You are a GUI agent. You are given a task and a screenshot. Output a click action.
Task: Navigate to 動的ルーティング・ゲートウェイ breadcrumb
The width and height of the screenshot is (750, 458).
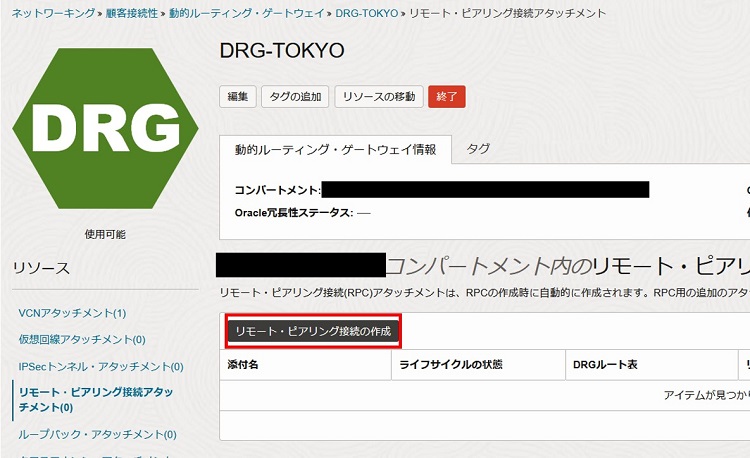tap(246, 14)
